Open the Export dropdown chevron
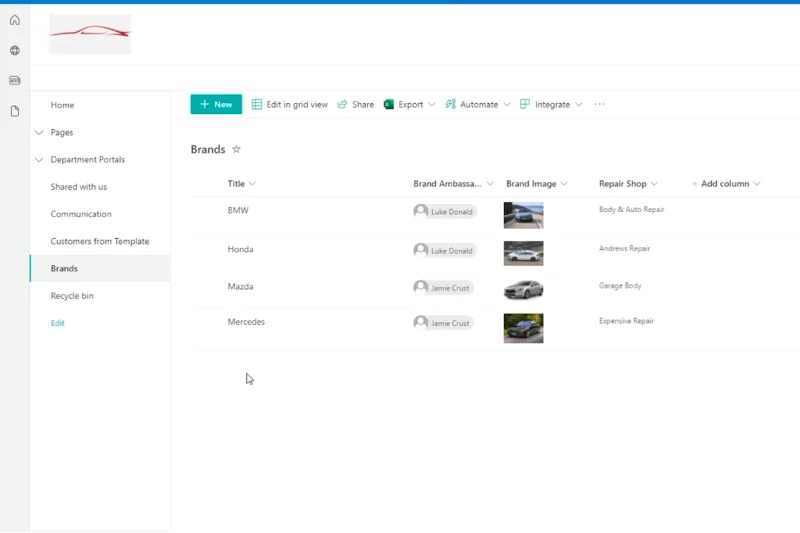The height and width of the screenshot is (533, 800). click(x=432, y=104)
